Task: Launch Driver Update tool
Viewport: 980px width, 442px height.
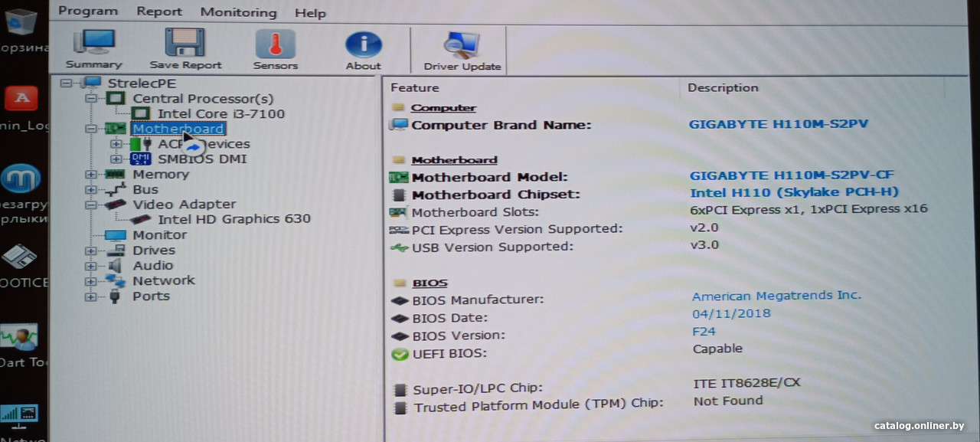Action: tap(462, 51)
